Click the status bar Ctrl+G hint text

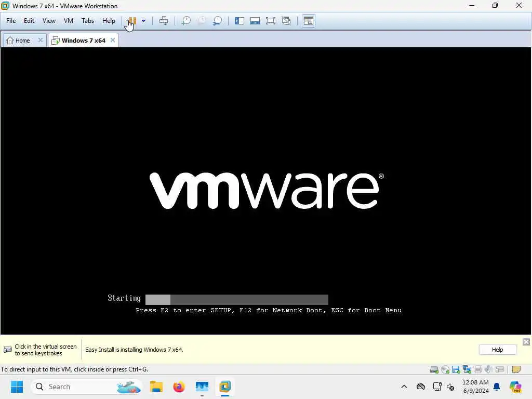74,369
